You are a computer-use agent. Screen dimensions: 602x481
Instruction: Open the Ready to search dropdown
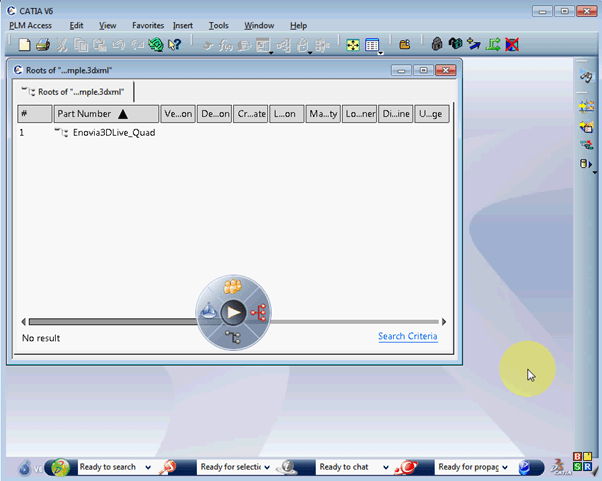[148, 467]
